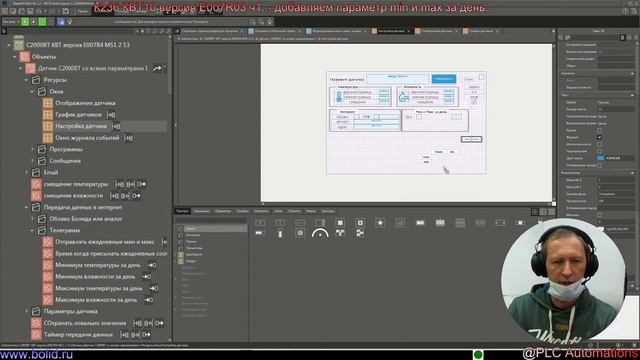Collapse the Телеграмм node
Viewport: 640px width, 360px height.
pyautogui.click(x=32, y=231)
